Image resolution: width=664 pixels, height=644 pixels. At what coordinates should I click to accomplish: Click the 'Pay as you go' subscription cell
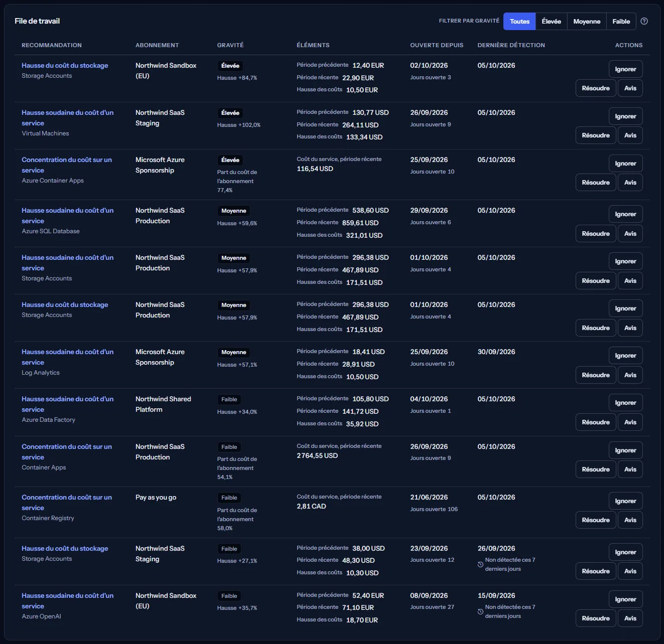pyautogui.click(x=156, y=498)
